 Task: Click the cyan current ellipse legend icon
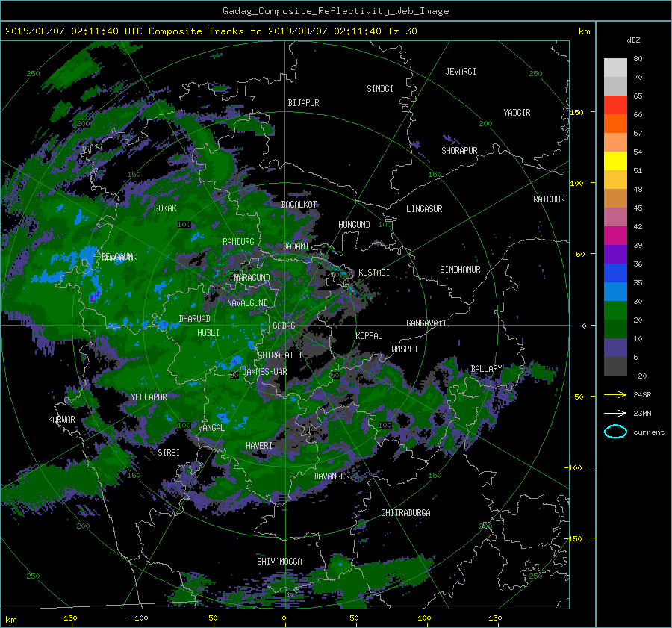point(615,432)
